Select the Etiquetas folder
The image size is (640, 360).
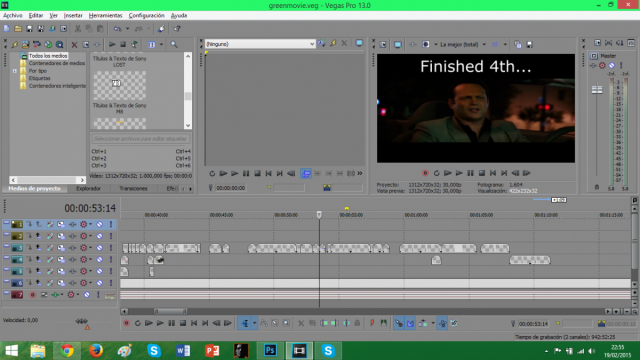pos(39,78)
